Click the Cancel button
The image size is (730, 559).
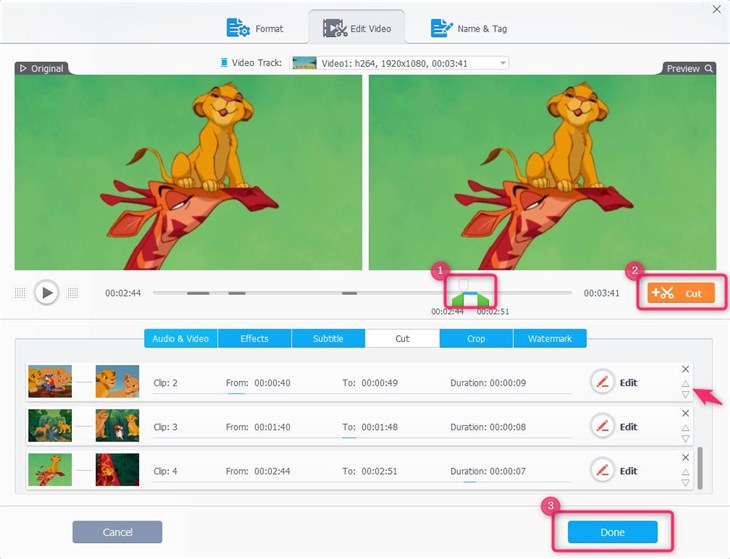coord(117,532)
